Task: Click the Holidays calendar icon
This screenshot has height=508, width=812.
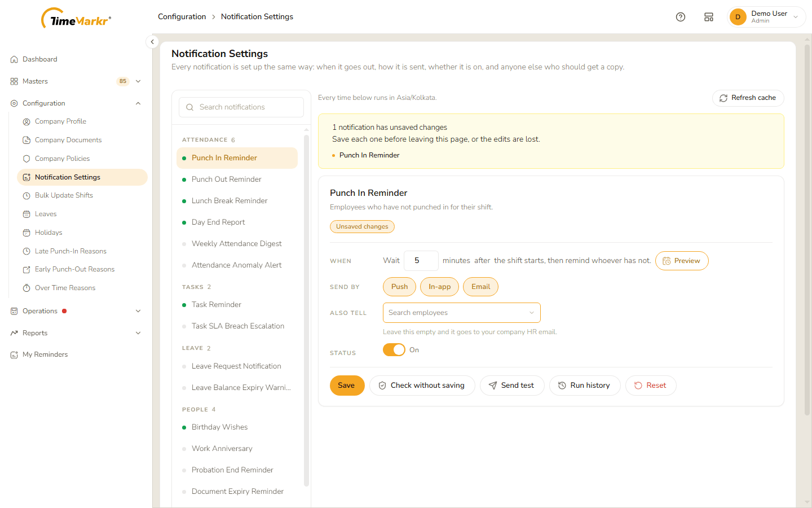Action: tap(27, 233)
